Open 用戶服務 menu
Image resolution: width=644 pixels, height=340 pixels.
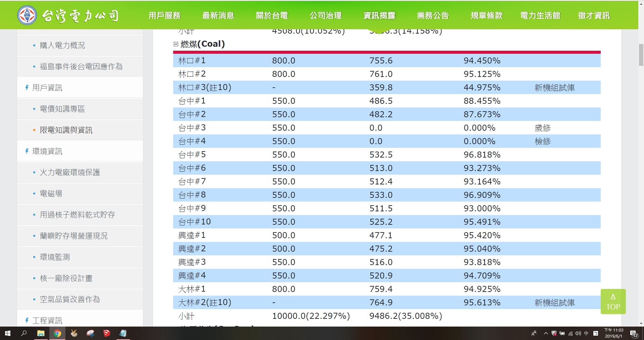164,15
